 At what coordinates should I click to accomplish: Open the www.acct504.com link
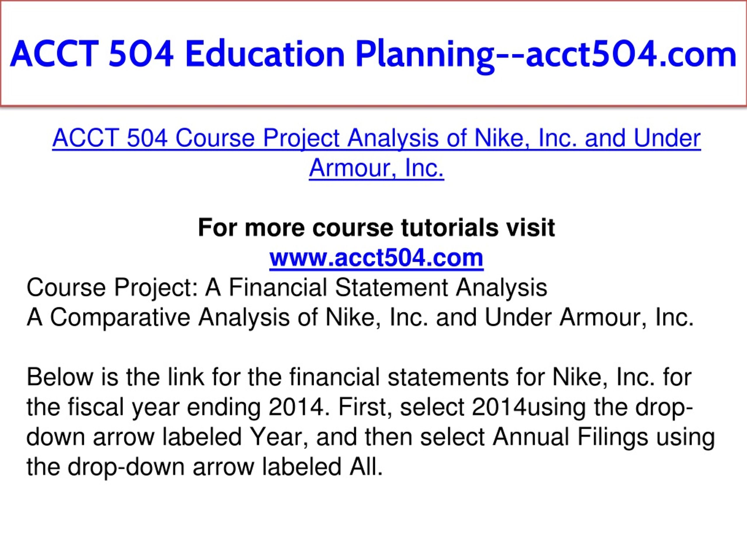tap(376, 258)
